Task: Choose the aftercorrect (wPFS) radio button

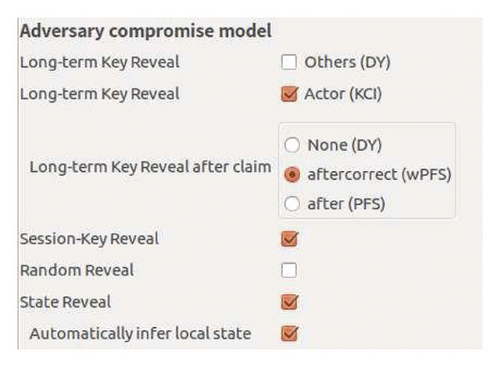Action: pos(292,174)
